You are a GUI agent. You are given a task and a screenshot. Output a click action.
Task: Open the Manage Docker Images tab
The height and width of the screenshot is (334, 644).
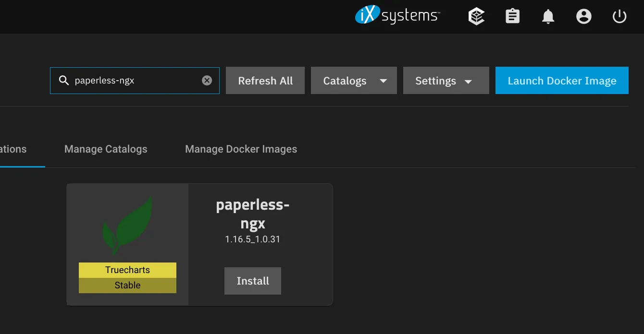[x=241, y=149]
